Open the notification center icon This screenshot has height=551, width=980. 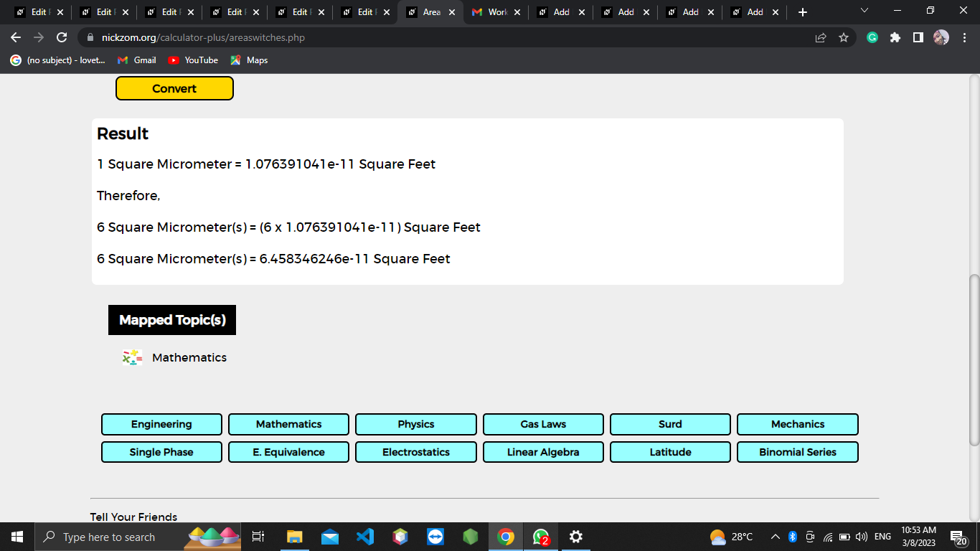point(960,537)
